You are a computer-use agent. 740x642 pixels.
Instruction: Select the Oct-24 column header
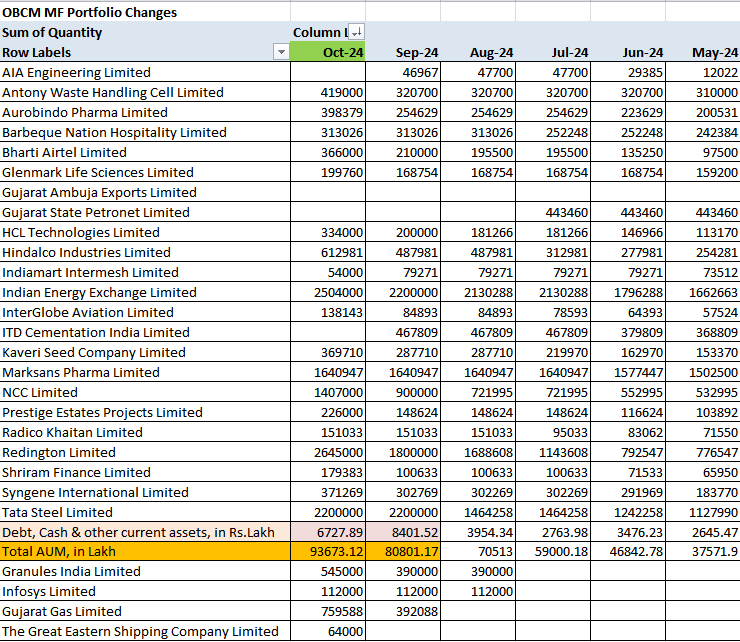point(328,52)
